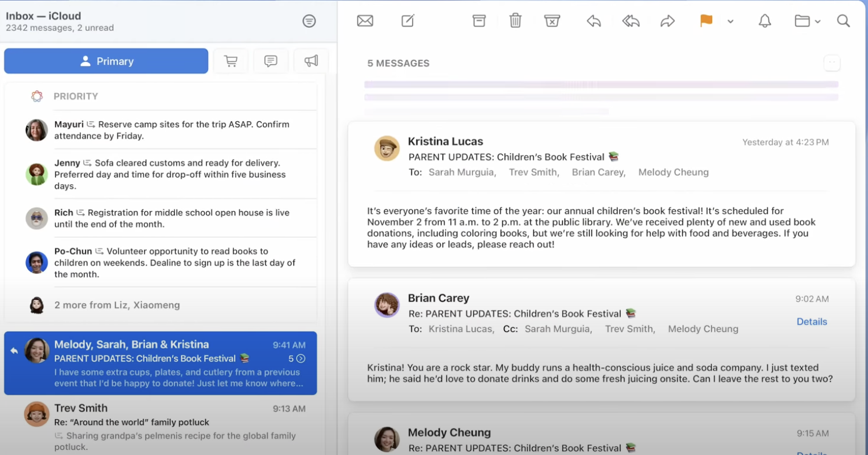868x455 pixels.
Task: Open Move to mailbox folder menu
Action: point(807,21)
